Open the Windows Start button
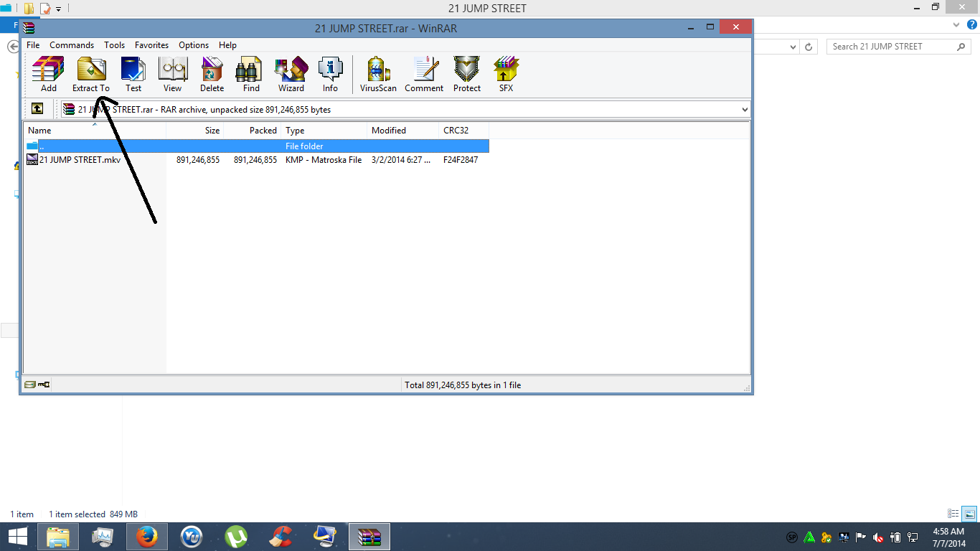The image size is (980, 551). coord(18,537)
